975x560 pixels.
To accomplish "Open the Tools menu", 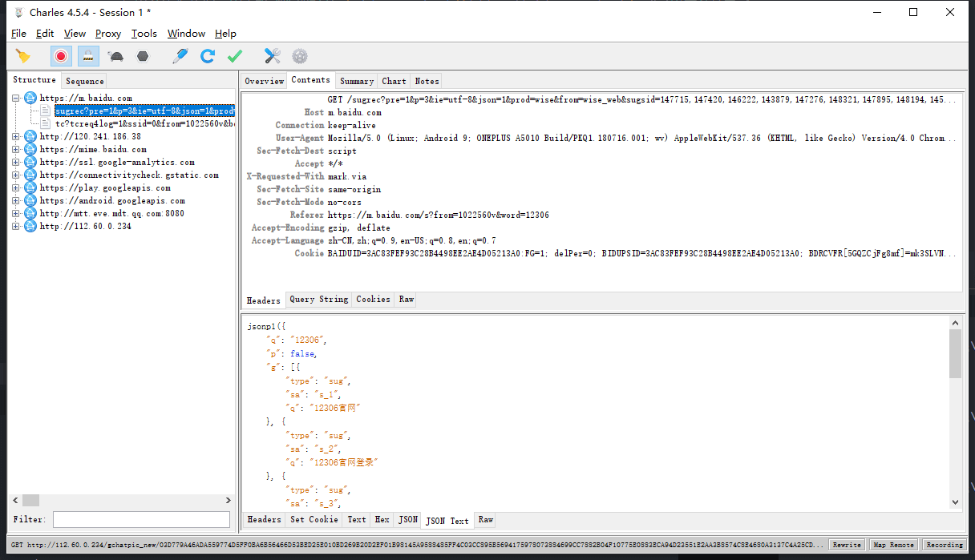I will pyautogui.click(x=144, y=34).
